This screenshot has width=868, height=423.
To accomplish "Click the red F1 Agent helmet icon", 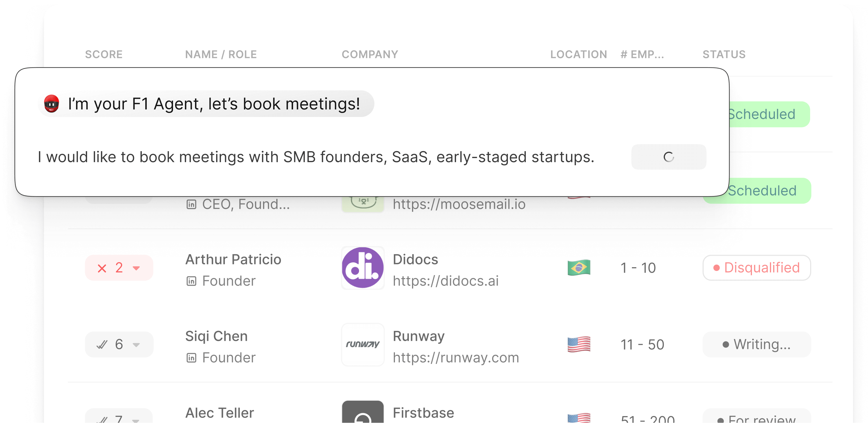I will click(x=52, y=103).
